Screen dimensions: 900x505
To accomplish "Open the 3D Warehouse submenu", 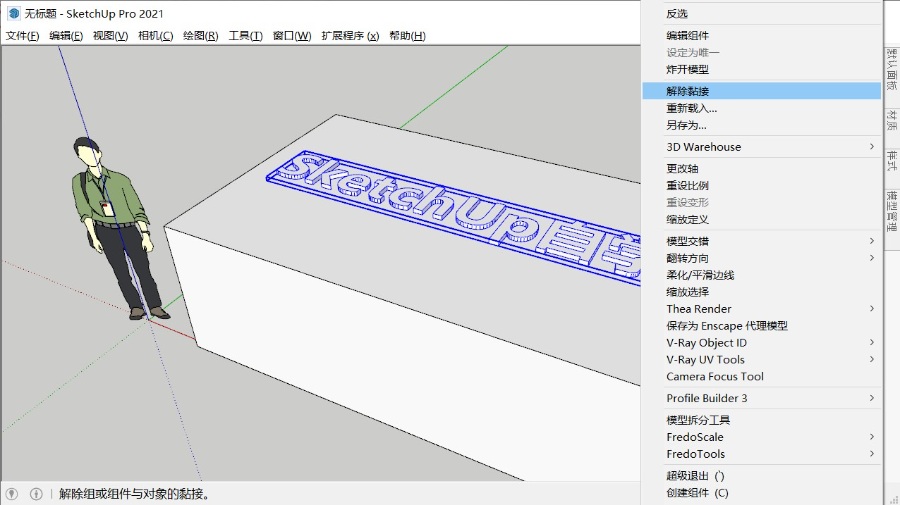I will [x=762, y=147].
